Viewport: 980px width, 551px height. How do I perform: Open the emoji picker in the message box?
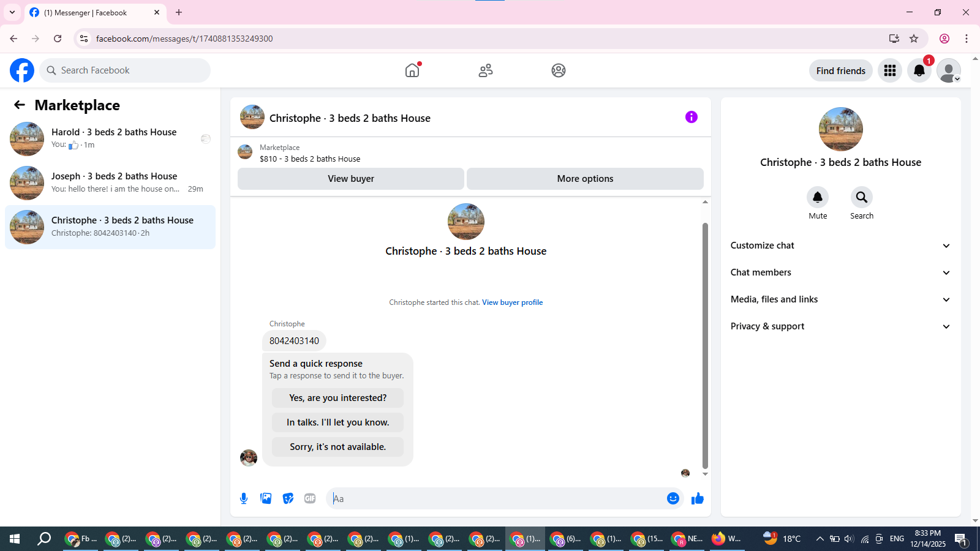pos(673,498)
